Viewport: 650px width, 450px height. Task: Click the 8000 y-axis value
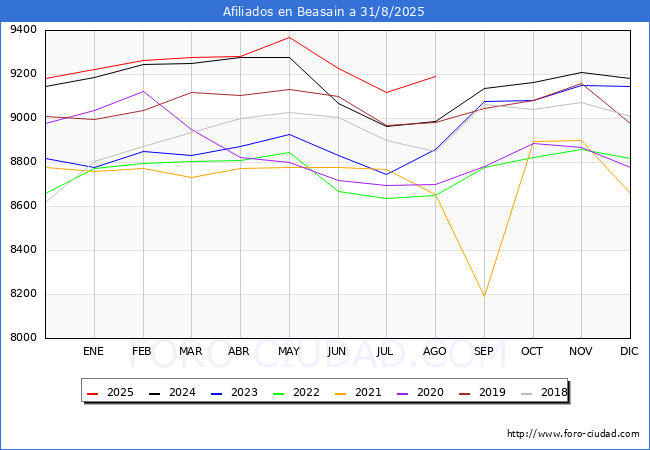(x=24, y=337)
